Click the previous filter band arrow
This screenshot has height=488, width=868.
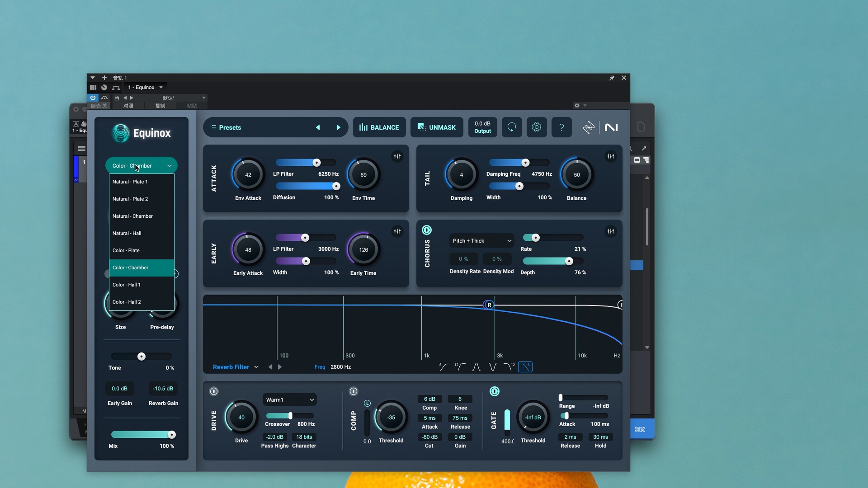270,367
